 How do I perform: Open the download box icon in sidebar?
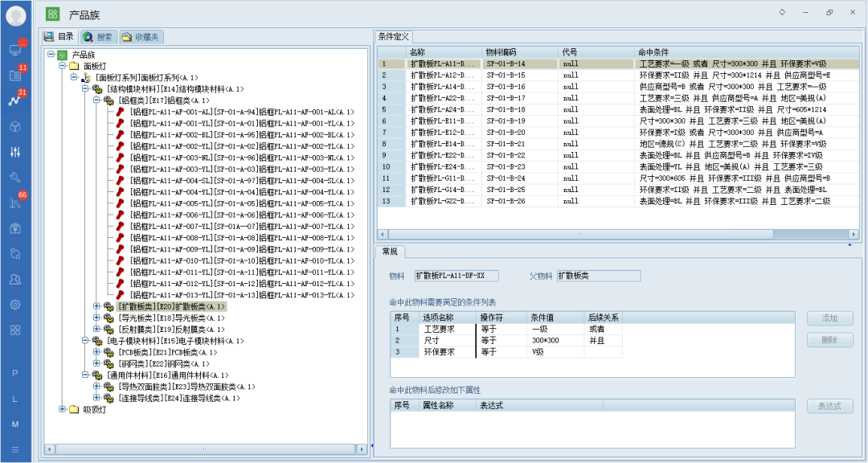click(15, 228)
